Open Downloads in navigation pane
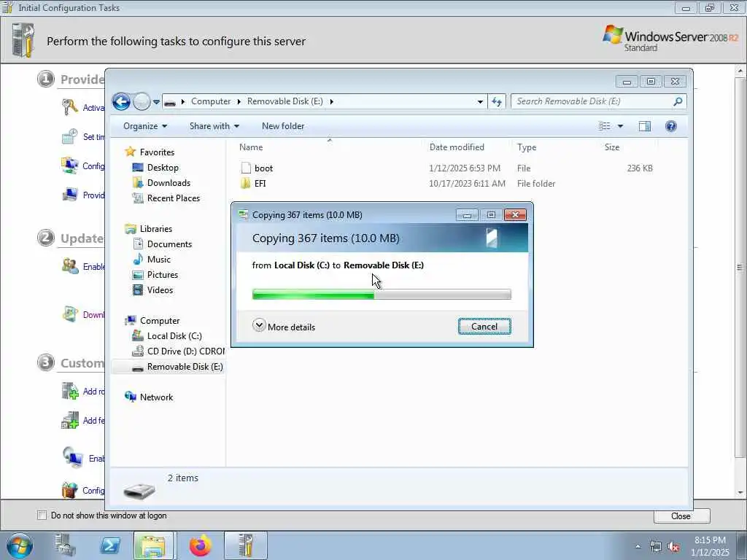 point(169,183)
